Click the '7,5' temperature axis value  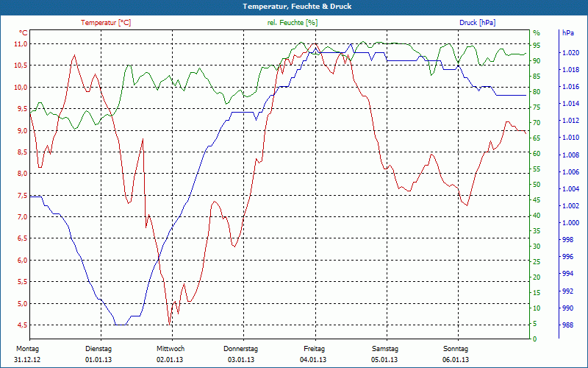(22, 195)
